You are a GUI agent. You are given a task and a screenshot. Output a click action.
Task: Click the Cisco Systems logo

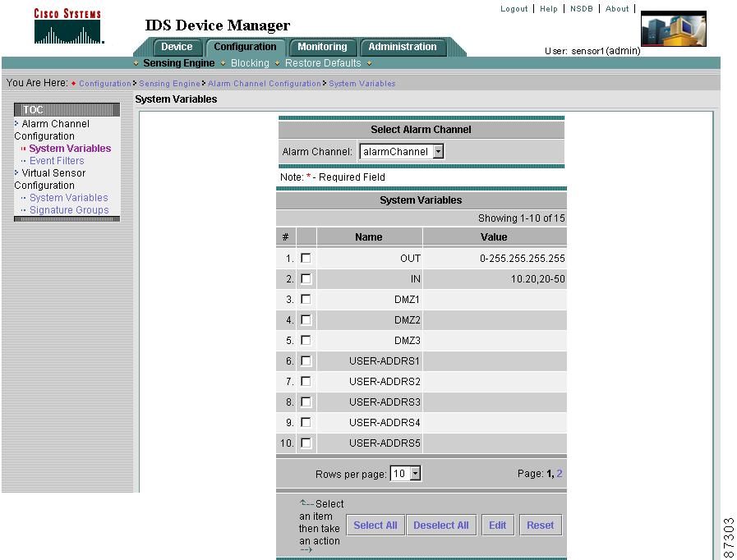click(68, 23)
